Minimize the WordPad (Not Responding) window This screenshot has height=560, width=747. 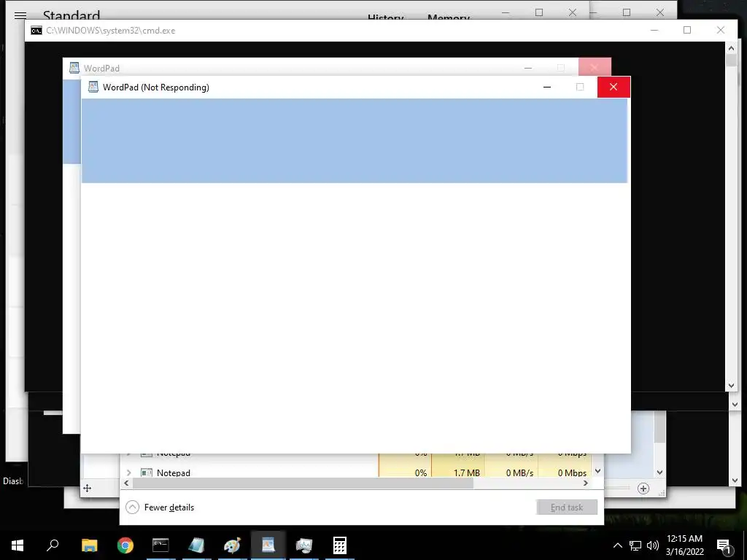[547, 87]
